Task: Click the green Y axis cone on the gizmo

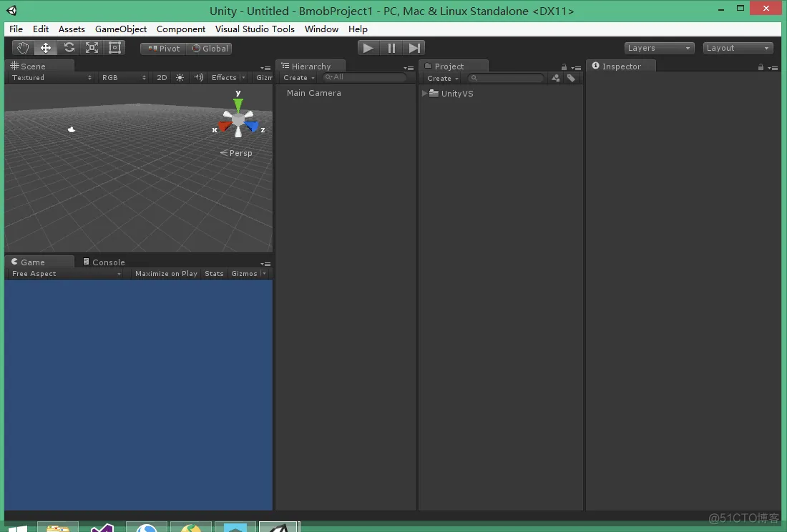Action: coord(238,105)
